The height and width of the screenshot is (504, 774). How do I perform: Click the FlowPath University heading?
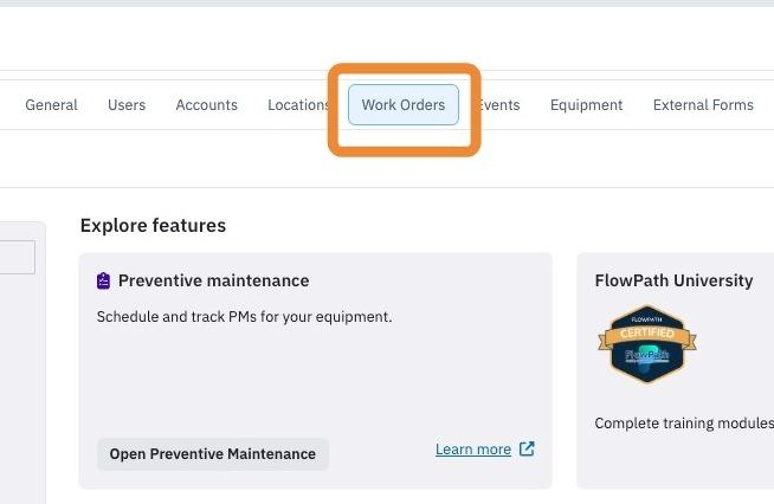tap(674, 280)
